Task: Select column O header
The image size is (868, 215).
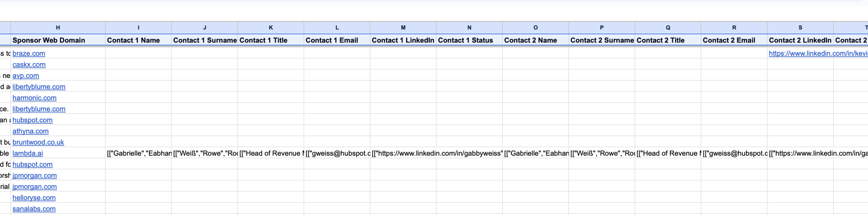Action: click(536, 27)
